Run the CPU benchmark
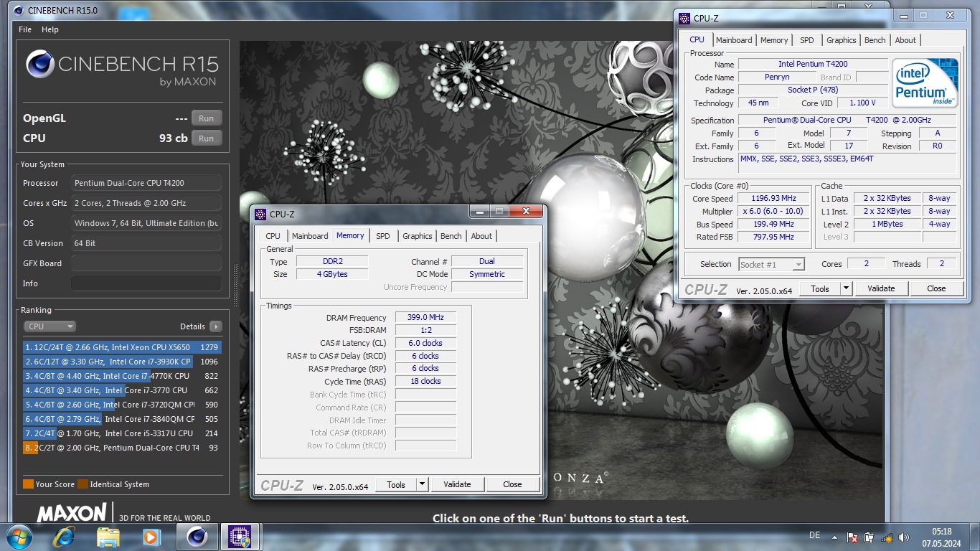This screenshot has height=551, width=980. click(206, 138)
